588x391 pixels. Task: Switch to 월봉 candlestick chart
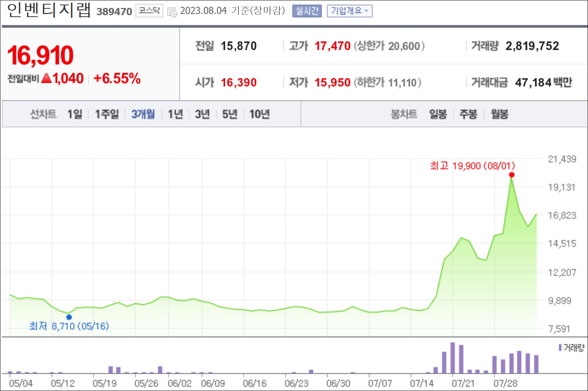pos(499,114)
